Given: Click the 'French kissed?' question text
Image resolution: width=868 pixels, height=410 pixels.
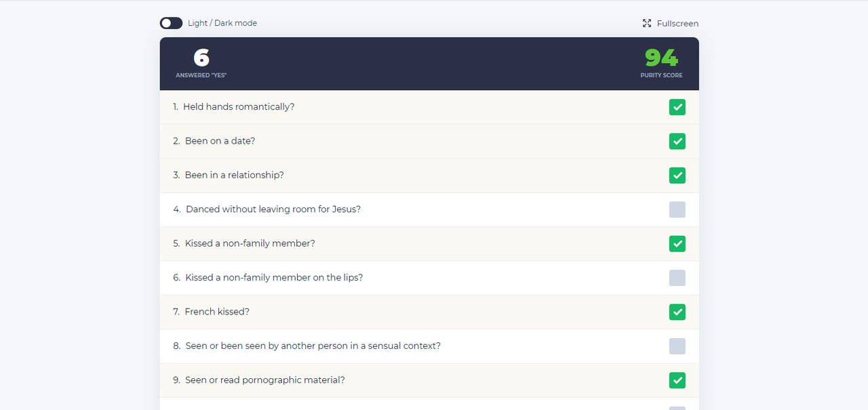Looking at the screenshot, I should click(x=217, y=312).
